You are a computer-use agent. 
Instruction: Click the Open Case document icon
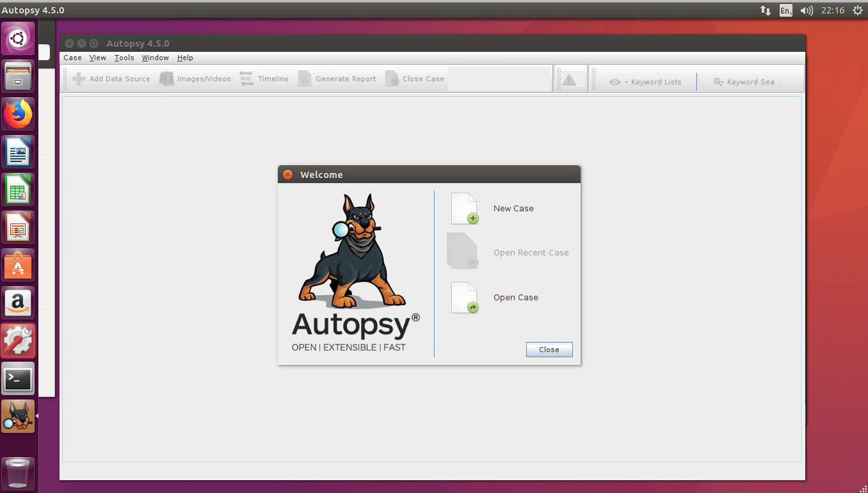tap(465, 298)
